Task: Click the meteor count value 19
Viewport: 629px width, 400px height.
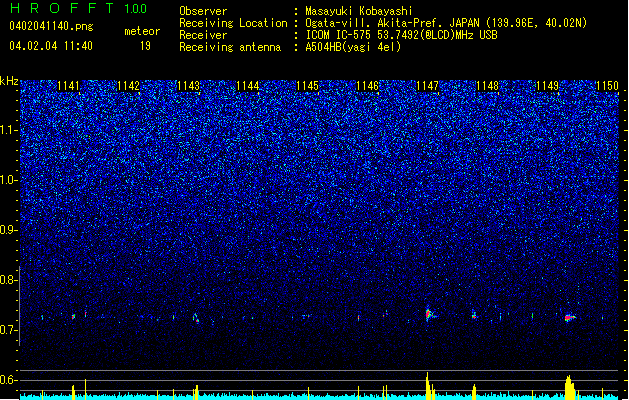Action: click(x=145, y=46)
